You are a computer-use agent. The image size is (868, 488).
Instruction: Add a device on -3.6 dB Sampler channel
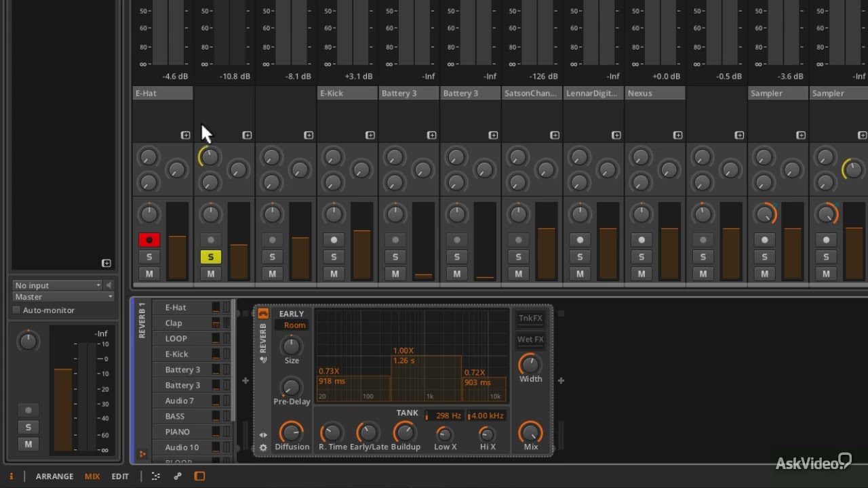point(801,136)
